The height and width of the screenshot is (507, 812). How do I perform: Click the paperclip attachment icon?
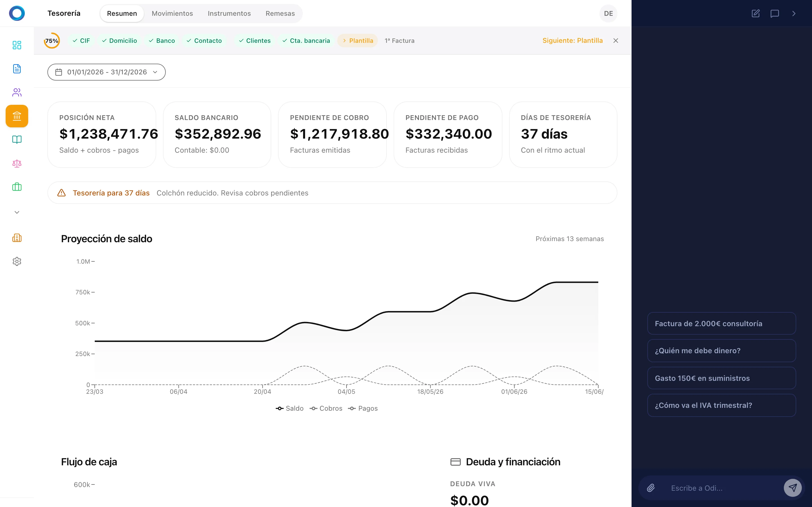pos(651,488)
